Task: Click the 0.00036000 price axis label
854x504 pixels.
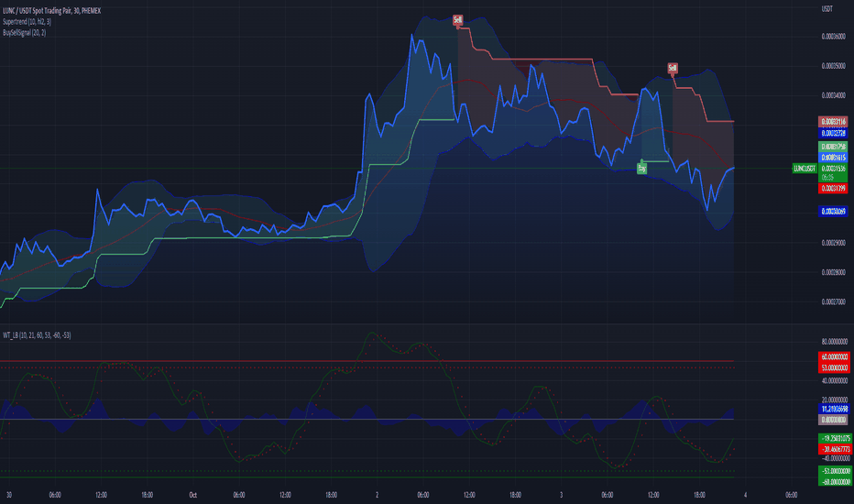Action: click(x=833, y=37)
